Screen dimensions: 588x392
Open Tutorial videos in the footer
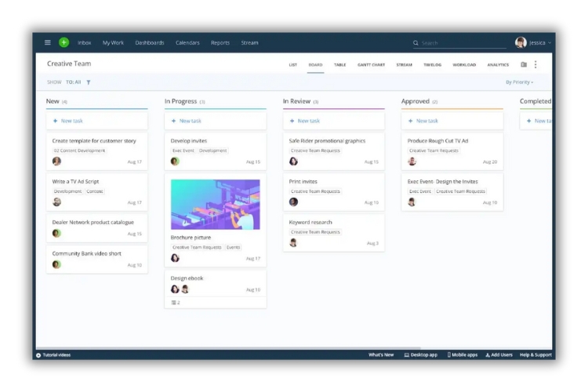[x=53, y=355]
